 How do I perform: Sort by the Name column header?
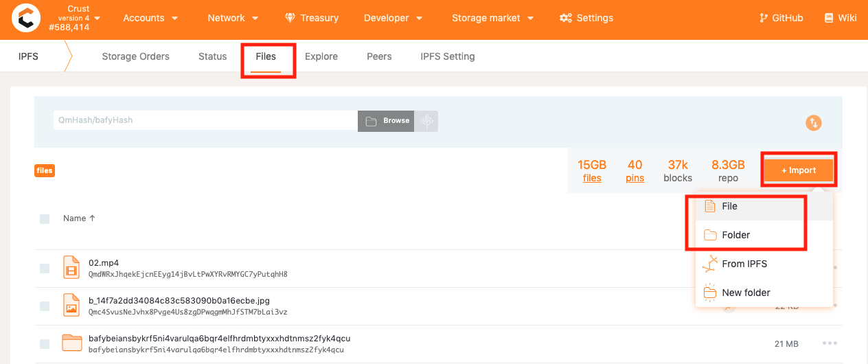[79, 218]
